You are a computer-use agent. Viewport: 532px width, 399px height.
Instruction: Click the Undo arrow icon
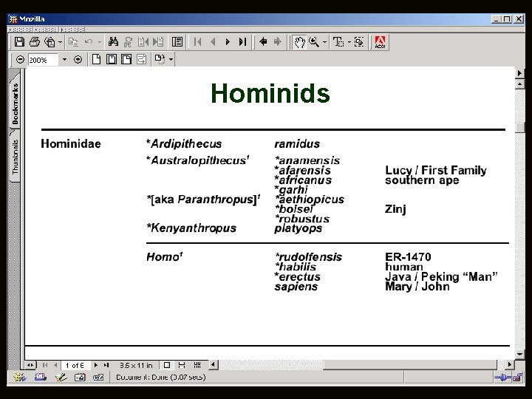point(89,41)
